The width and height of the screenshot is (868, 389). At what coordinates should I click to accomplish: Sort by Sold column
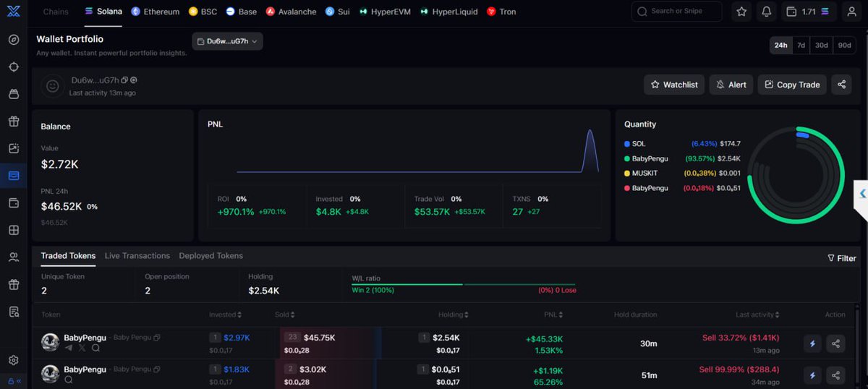284,315
